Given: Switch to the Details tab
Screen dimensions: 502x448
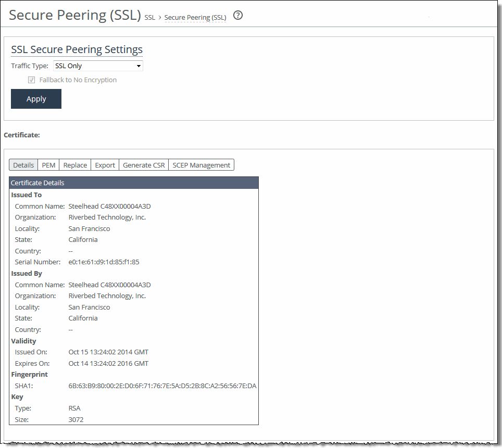Looking at the screenshot, I should [x=23, y=165].
